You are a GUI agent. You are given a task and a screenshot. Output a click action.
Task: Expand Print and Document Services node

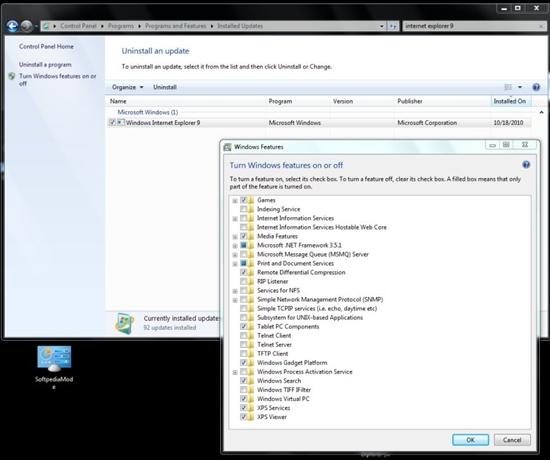[235, 264]
